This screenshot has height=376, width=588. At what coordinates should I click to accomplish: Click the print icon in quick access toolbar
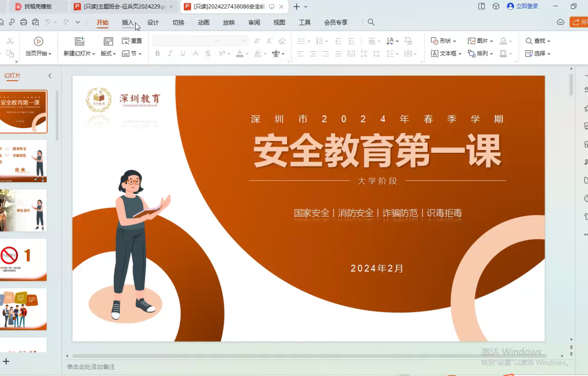pos(24,22)
